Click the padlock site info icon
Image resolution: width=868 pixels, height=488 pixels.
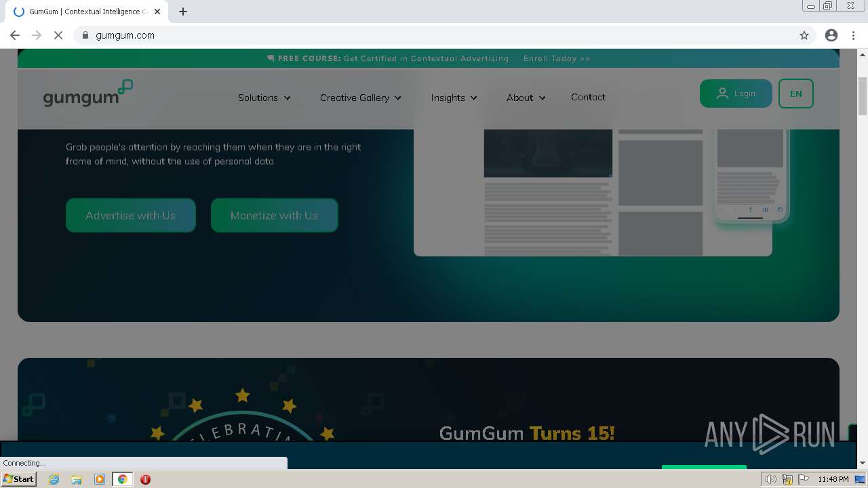point(85,35)
